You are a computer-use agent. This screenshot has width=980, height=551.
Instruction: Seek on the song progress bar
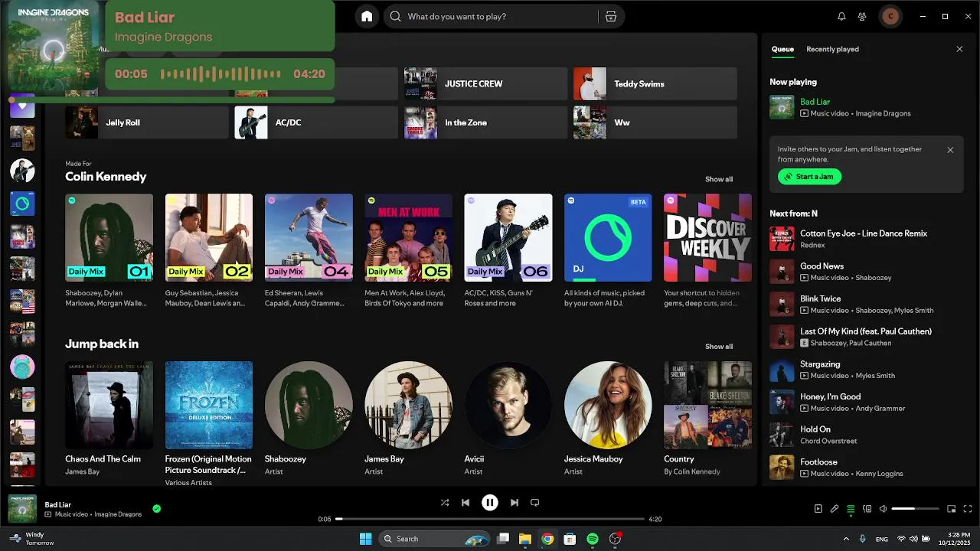(x=490, y=519)
